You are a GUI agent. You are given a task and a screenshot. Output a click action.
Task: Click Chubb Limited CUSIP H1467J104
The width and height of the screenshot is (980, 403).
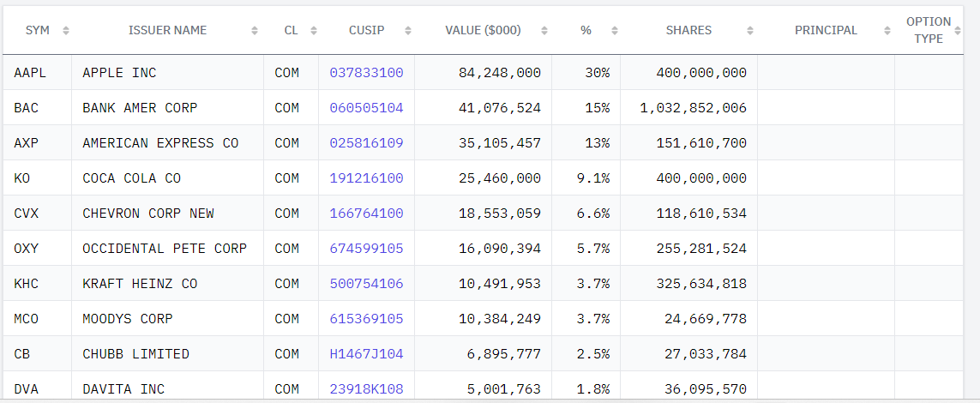pyautogui.click(x=366, y=354)
